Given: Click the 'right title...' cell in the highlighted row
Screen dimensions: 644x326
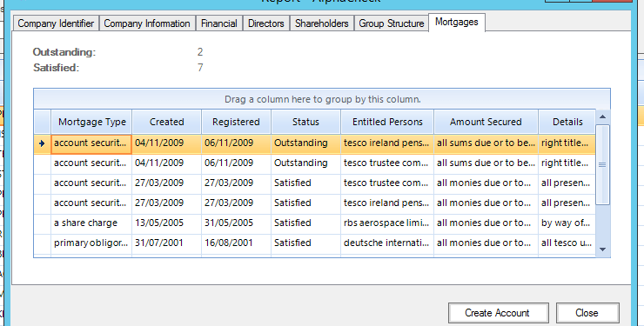Looking at the screenshot, I should (x=567, y=143).
